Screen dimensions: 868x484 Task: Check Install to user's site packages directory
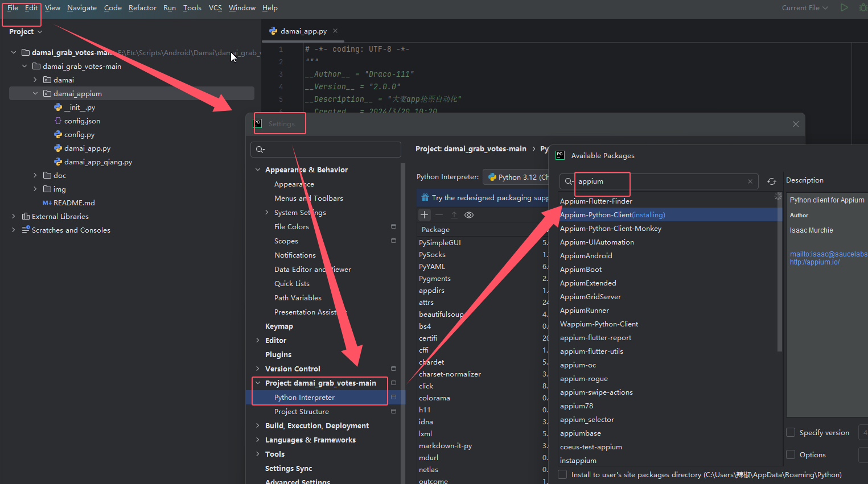[x=562, y=474]
